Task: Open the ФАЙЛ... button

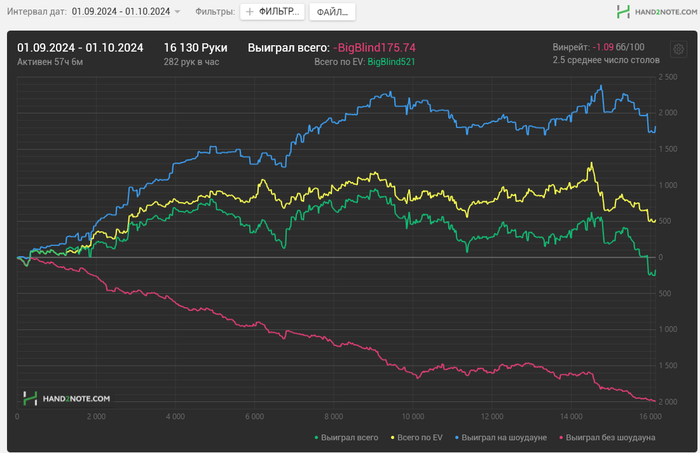Action: (x=331, y=12)
